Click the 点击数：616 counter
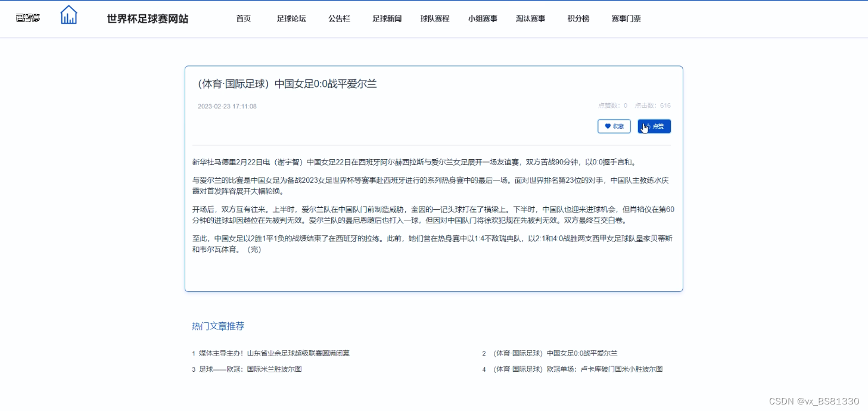This screenshot has height=411, width=868. pos(652,105)
